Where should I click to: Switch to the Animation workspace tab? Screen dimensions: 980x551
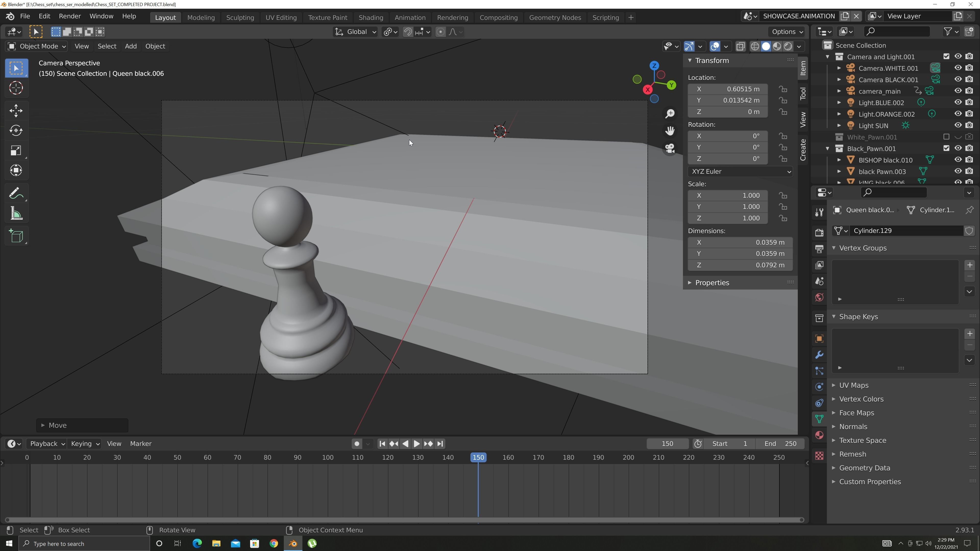tap(410, 18)
